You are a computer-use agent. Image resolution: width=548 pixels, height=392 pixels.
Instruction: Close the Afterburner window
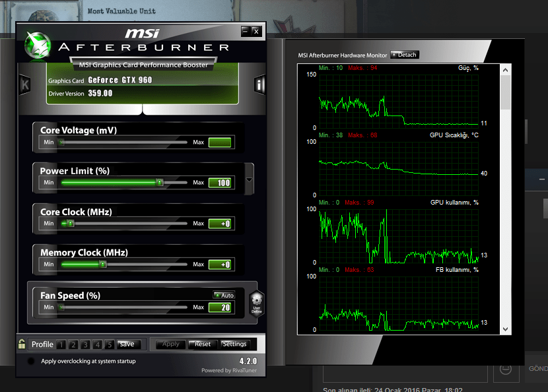tap(256, 32)
